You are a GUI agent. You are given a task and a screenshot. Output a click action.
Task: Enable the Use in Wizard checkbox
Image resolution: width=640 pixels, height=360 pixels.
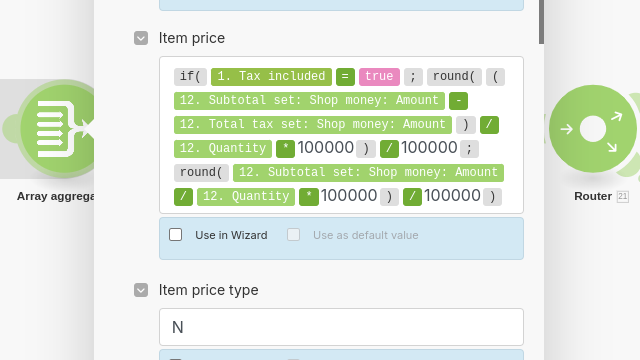pyautogui.click(x=176, y=235)
